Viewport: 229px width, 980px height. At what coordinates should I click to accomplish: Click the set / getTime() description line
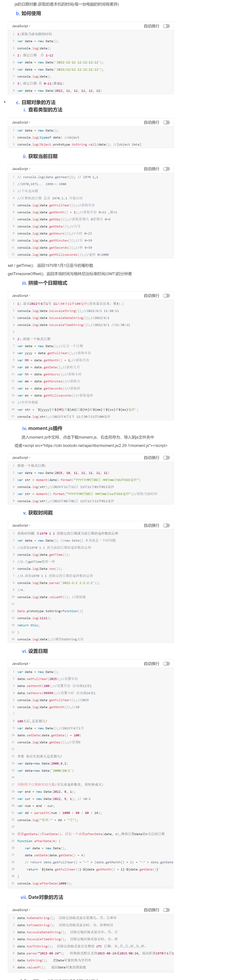pos(50,265)
